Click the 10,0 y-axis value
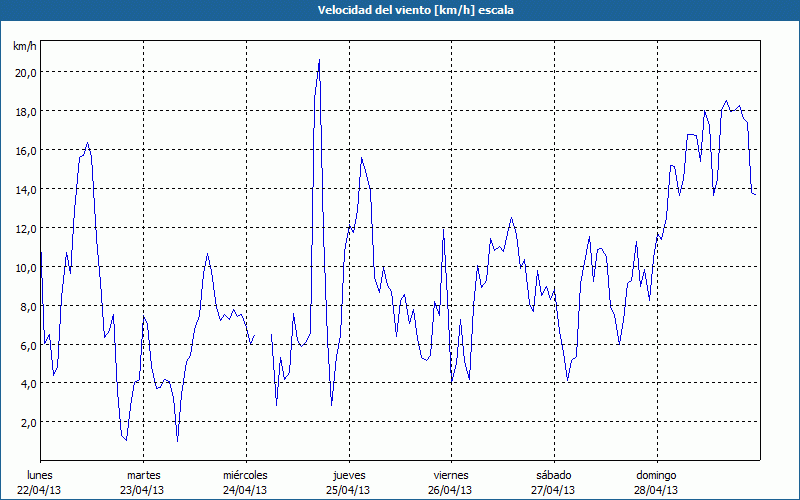Viewport: 800px width, 500px height. point(25,267)
